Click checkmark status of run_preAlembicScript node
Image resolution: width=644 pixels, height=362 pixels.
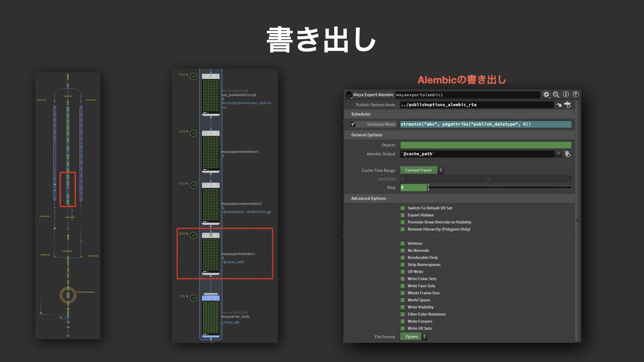(193, 76)
